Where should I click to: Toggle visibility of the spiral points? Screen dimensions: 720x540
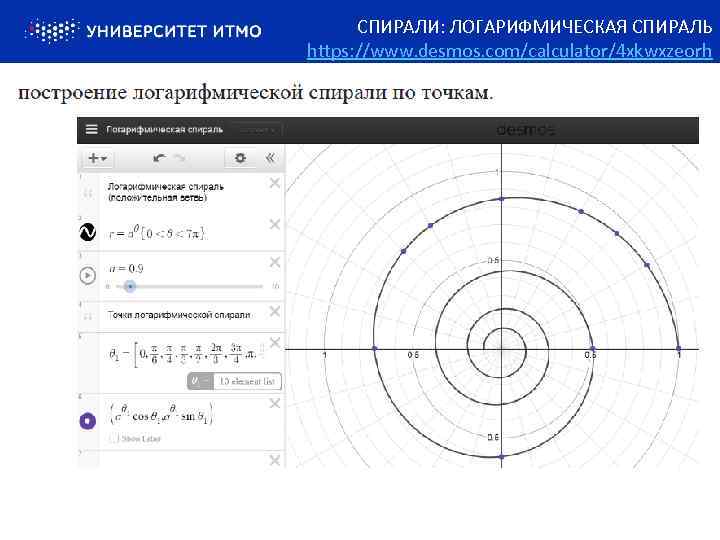tap(88, 421)
